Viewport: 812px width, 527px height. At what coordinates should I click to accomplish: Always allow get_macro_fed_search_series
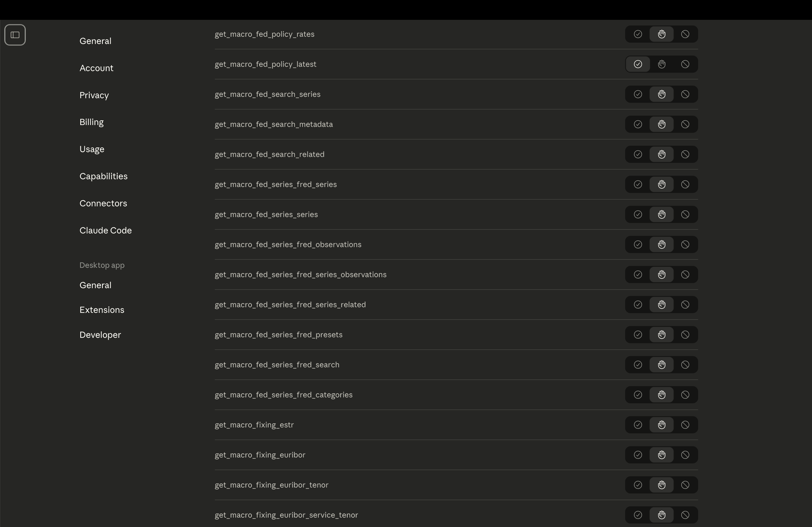pos(638,94)
